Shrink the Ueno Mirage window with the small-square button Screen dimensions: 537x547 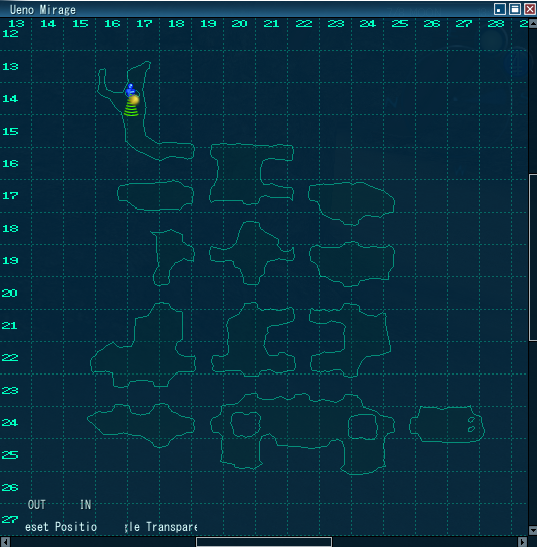[500, 9]
